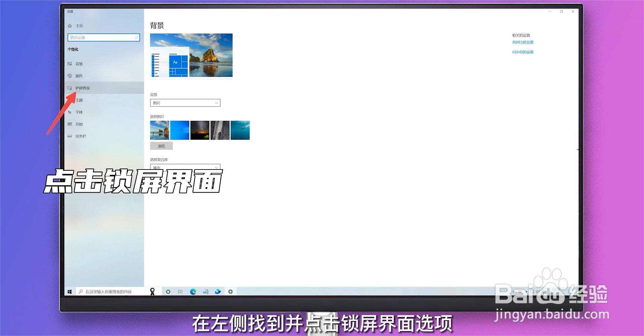The width and height of the screenshot is (644, 336).
Task: Open Cortana circle icon on taskbar
Action: (x=168, y=292)
